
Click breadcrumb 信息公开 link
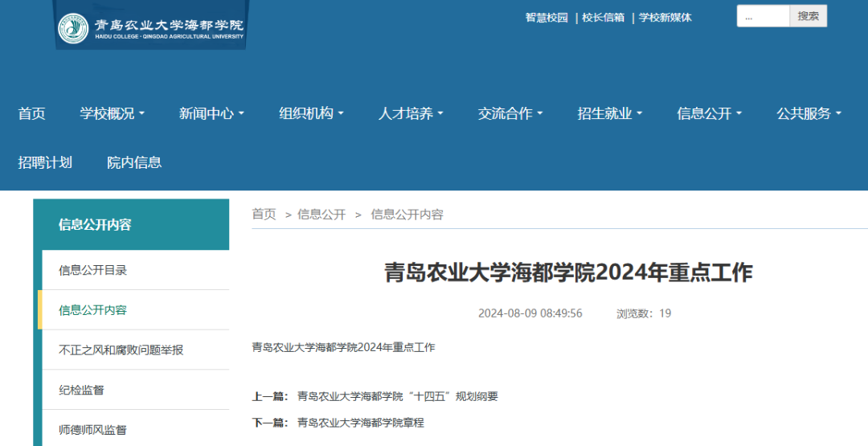click(321, 214)
